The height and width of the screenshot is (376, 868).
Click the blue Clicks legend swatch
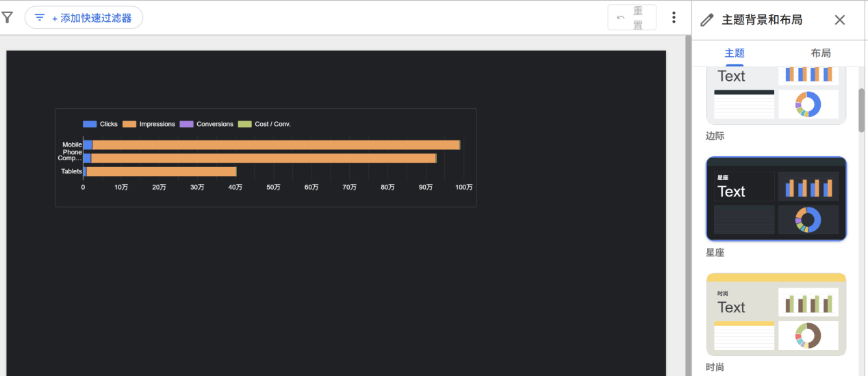[90, 124]
